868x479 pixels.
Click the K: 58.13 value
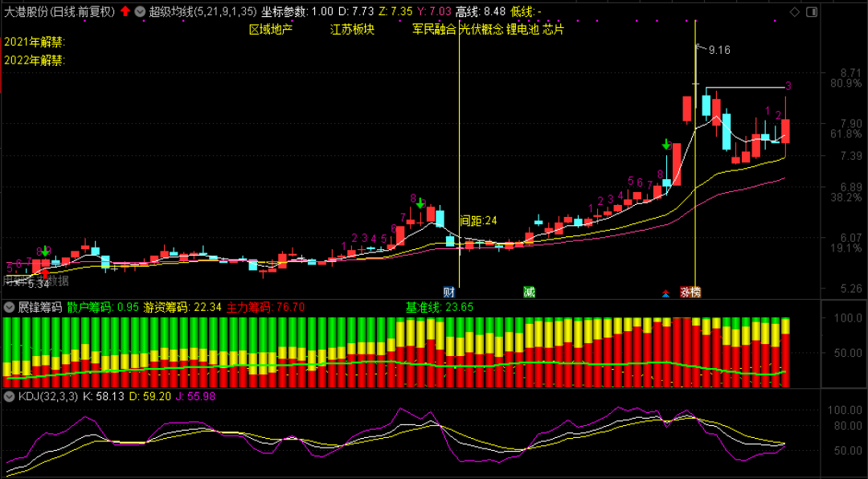[104, 396]
